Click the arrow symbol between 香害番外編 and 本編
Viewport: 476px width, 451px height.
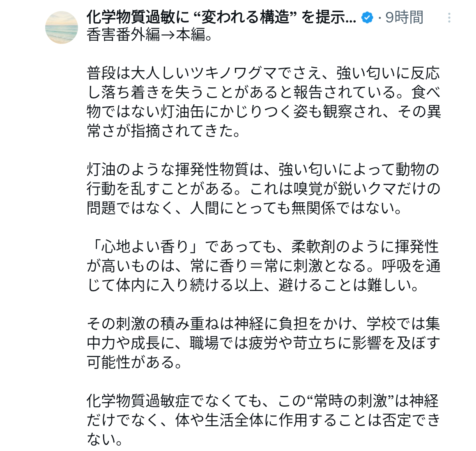pos(168,35)
